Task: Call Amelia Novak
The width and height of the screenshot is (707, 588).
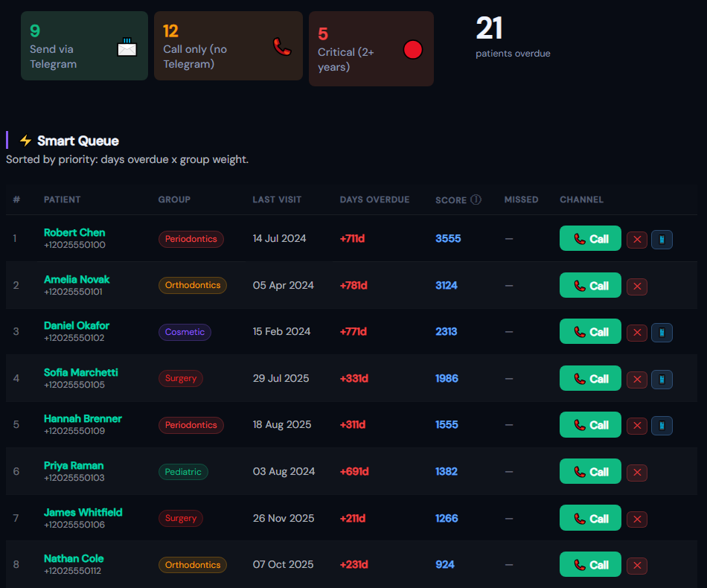Action: 590,285
